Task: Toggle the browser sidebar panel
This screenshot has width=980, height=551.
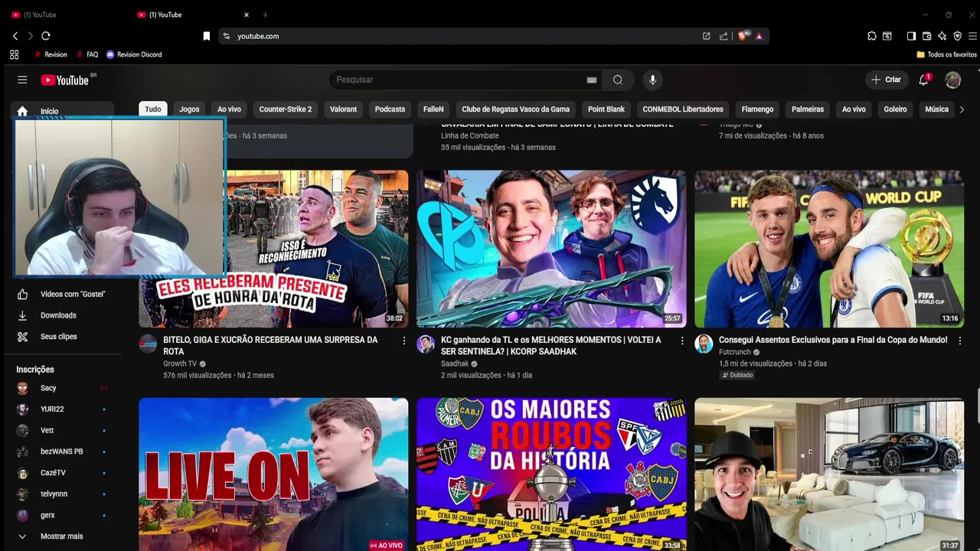Action: (x=911, y=36)
